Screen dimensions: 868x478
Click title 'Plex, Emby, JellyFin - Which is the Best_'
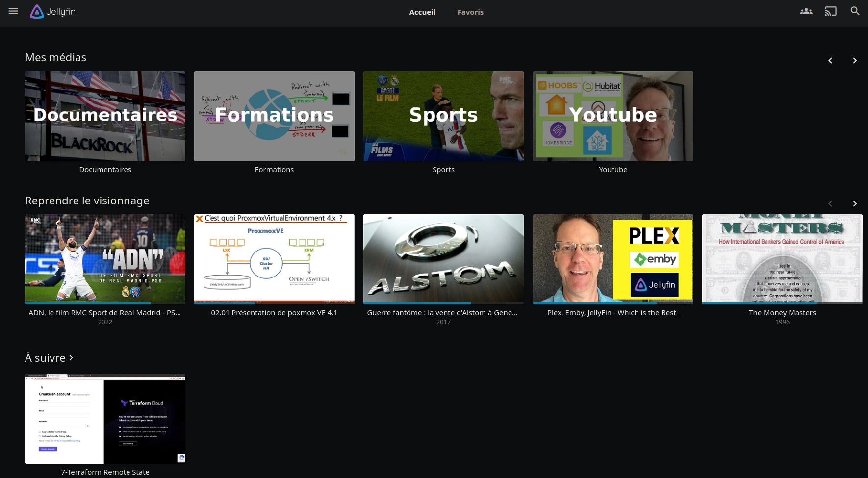[613, 313]
